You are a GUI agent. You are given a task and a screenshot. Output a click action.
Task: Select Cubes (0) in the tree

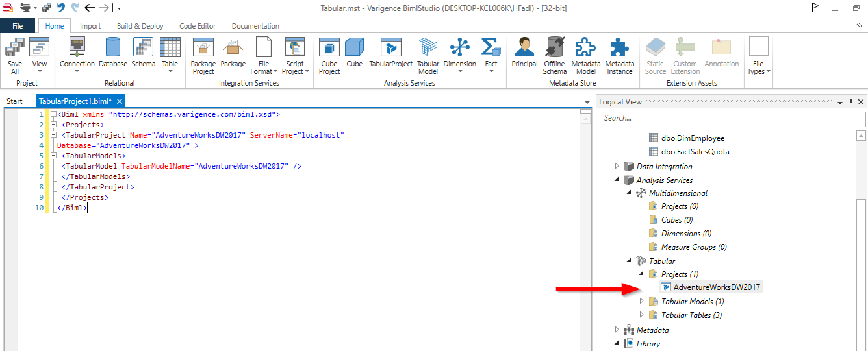pyautogui.click(x=677, y=220)
